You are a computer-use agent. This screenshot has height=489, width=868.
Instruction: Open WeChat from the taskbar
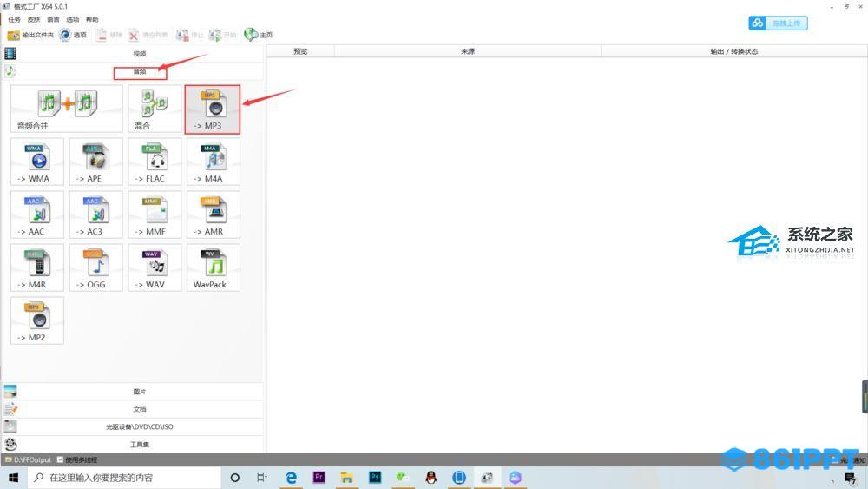coord(403,478)
